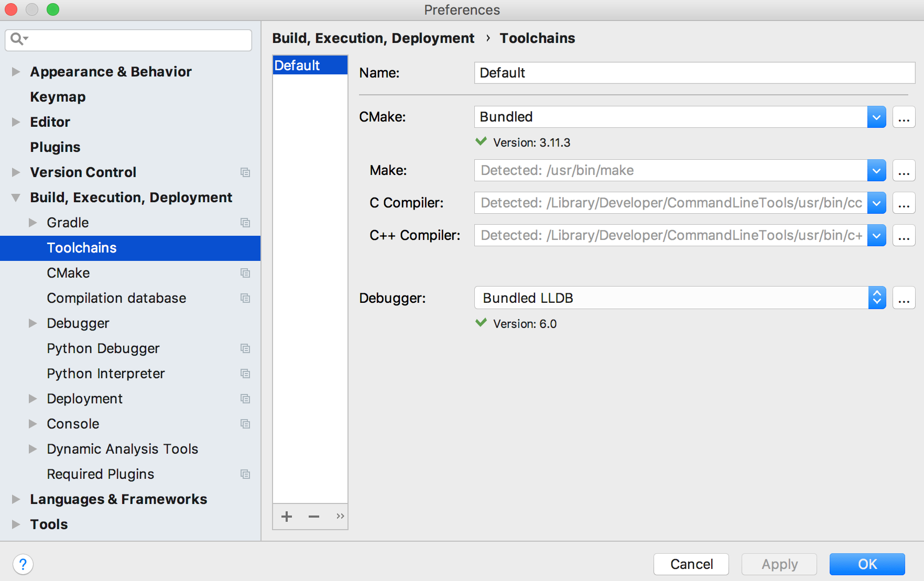This screenshot has height=581, width=924.
Task: Expand the Console tree node
Action: tap(32, 424)
